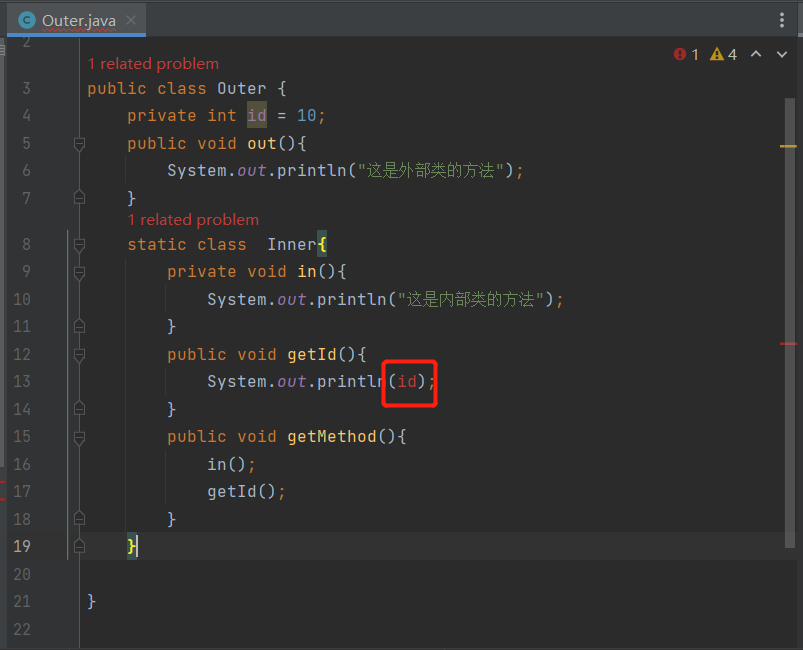
Task: Click the yellow warning stripe mark on scrollbar
Action: [x=788, y=146]
